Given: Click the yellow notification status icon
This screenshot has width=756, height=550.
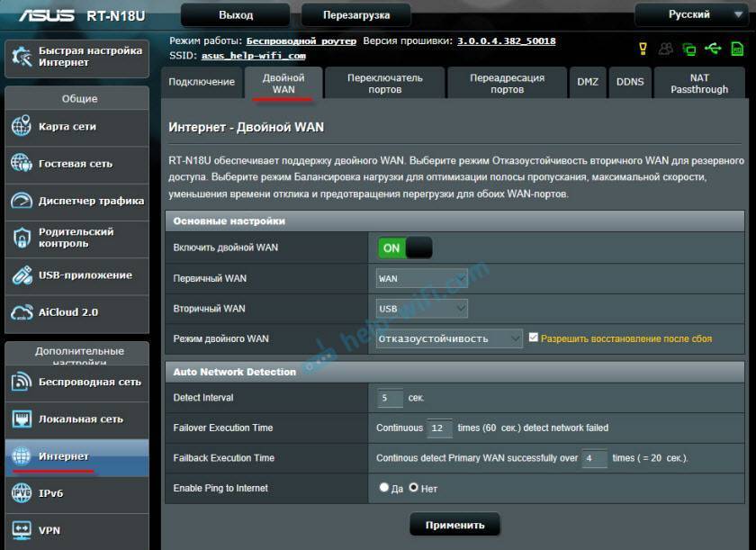Looking at the screenshot, I should coord(643,49).
